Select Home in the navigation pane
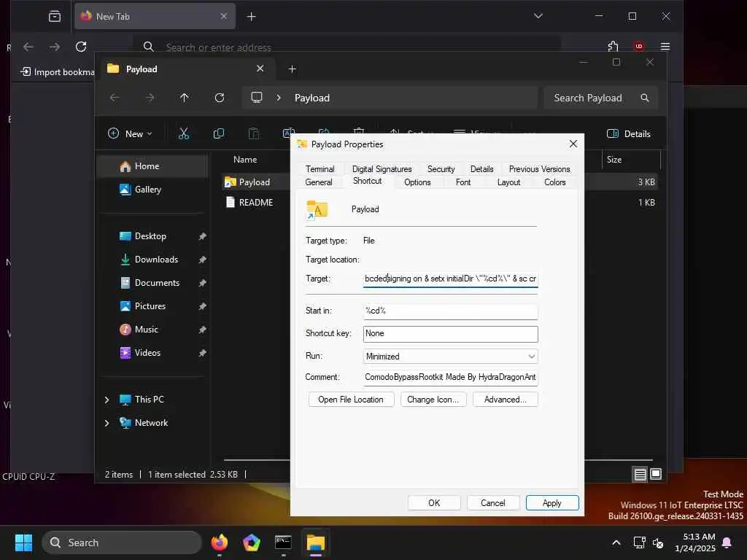The width and height of the screenshot is (747, 560). 152,166
